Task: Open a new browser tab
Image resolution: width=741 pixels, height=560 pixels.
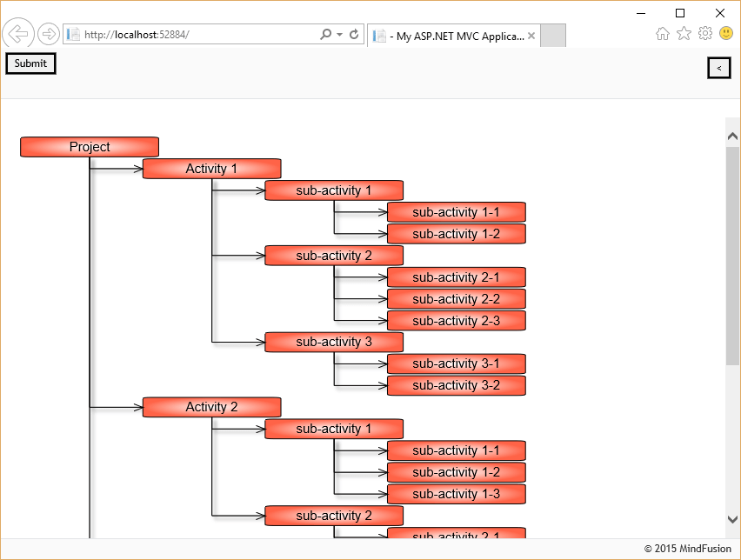Action: pos(554,36)
